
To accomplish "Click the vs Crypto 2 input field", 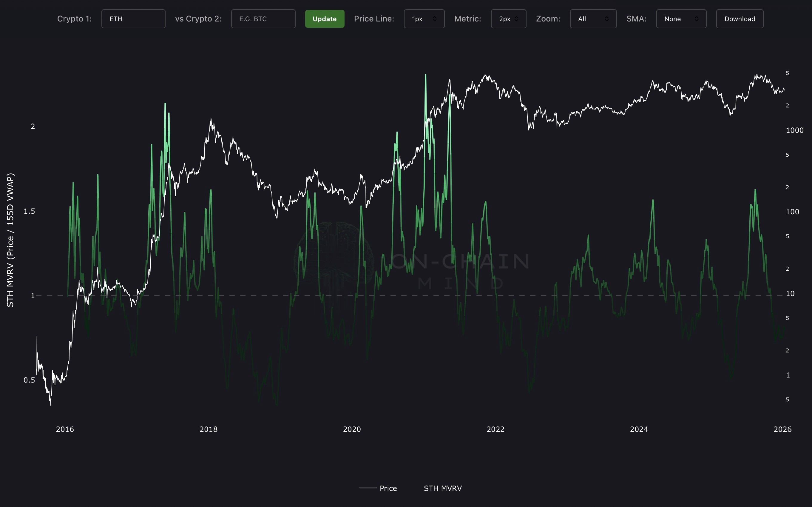I will 263,19.
